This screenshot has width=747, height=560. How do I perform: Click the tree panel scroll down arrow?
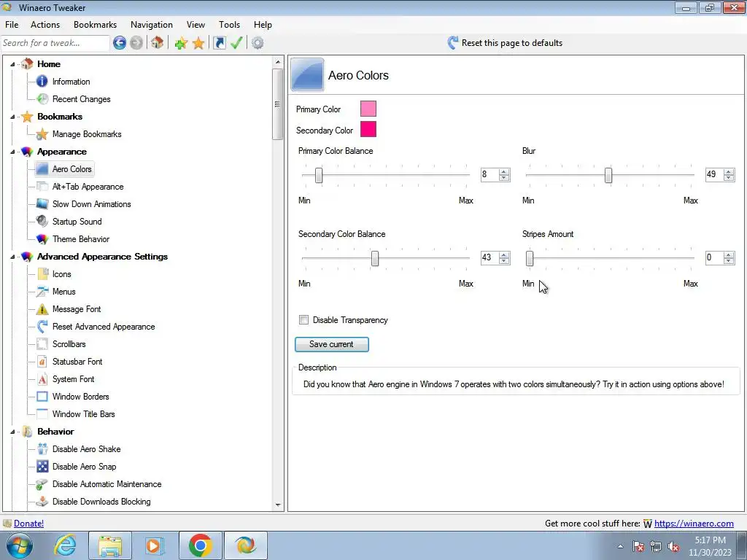(x=278, y=505)
